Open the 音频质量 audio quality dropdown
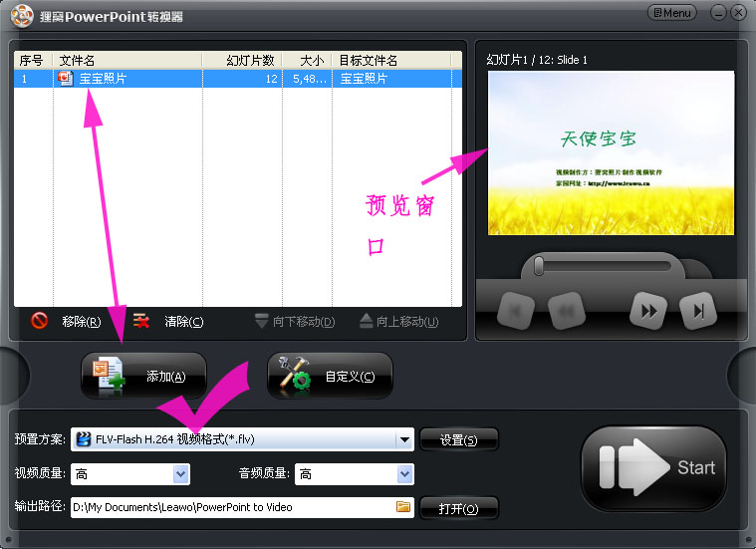756x549 pixels. pyautogui.click(x=355, y=474)
